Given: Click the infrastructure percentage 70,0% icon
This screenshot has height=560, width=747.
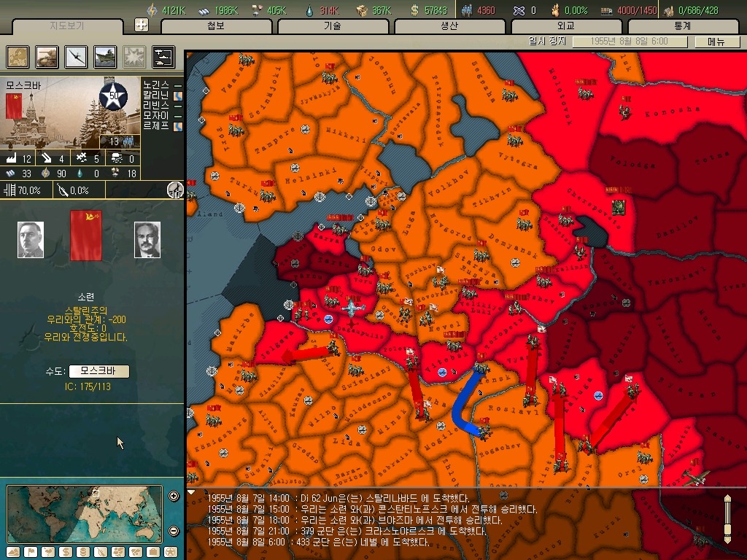Looking at the screenshot, I should tap(9, 190).
